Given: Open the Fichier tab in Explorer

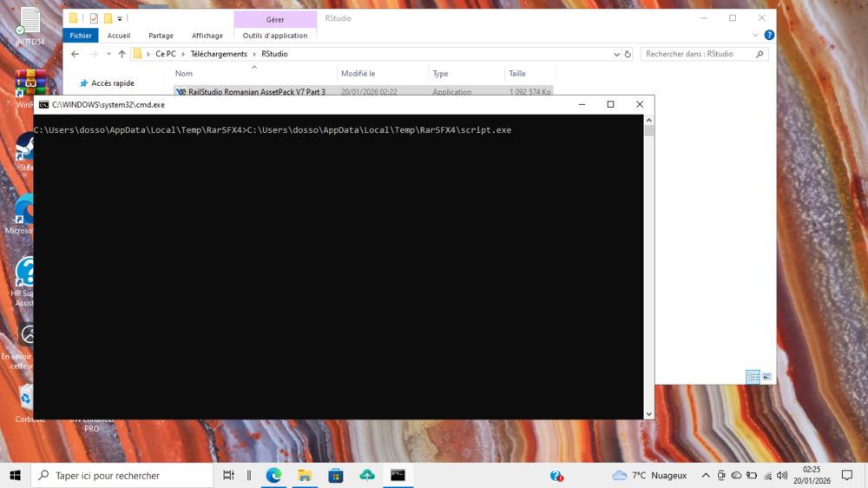Looking at the screenshot, I should 80,36.
